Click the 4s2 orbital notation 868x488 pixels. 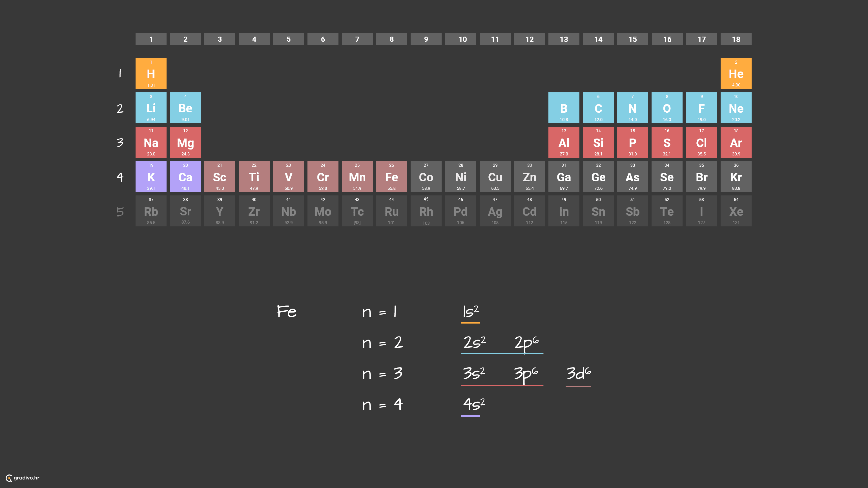(474, 404)
